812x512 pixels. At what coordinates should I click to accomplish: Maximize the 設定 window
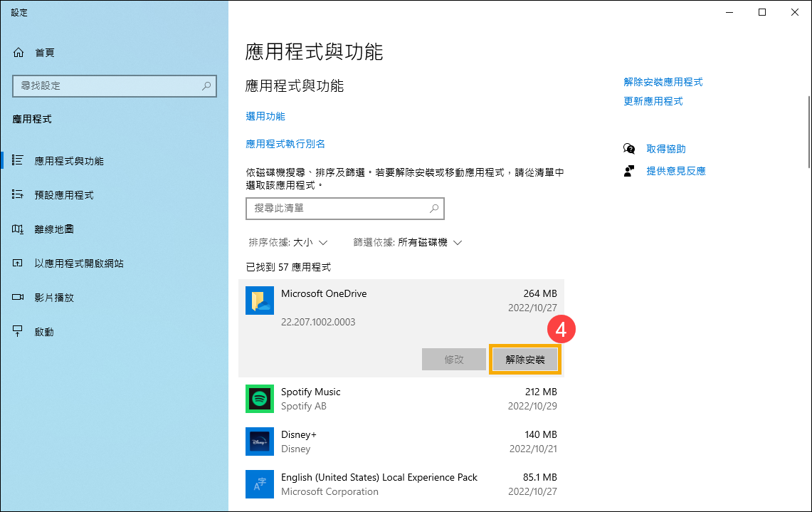pyautogui.click(x=761, y=12)
